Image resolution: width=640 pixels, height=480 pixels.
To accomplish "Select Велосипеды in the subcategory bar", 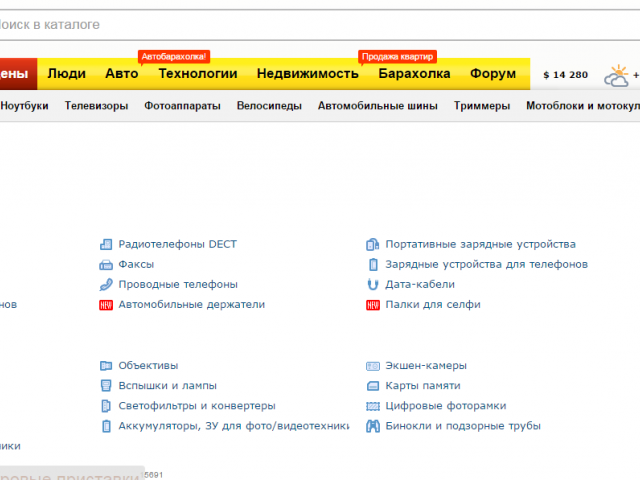I will [x=269, y=106].
